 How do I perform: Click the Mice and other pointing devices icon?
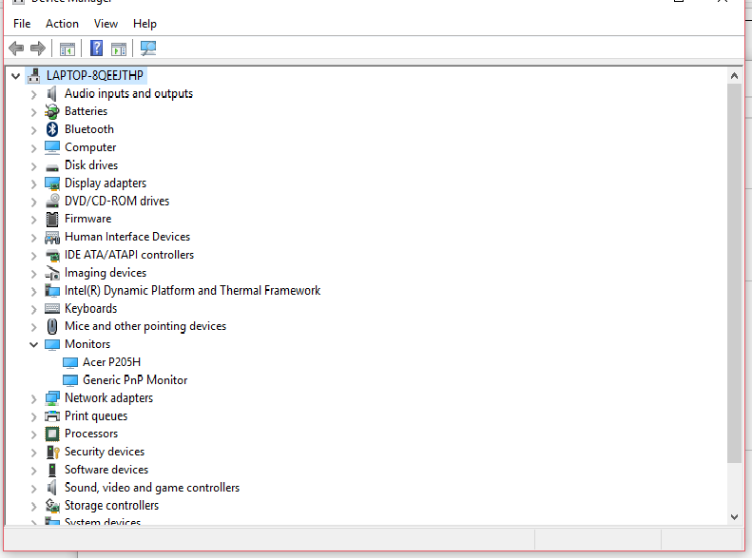(x=51, y=326)
